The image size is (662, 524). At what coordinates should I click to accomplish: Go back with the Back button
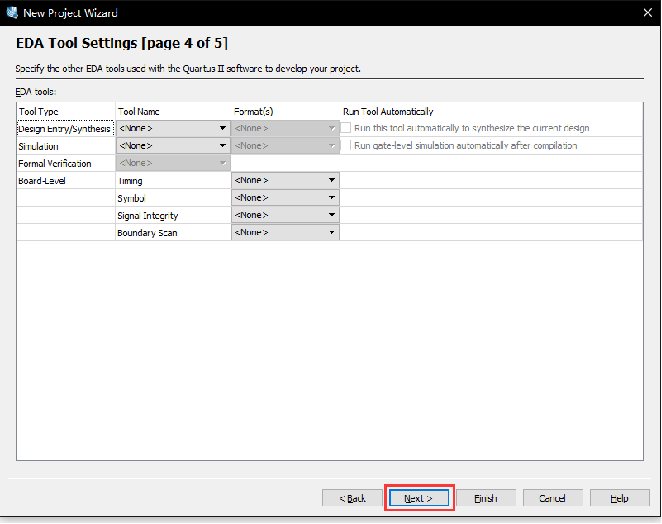point(352,498)
